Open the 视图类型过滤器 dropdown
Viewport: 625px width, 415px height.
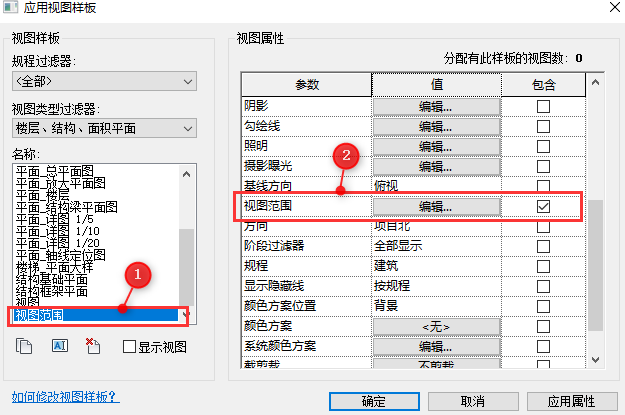[x=104, y=128]
